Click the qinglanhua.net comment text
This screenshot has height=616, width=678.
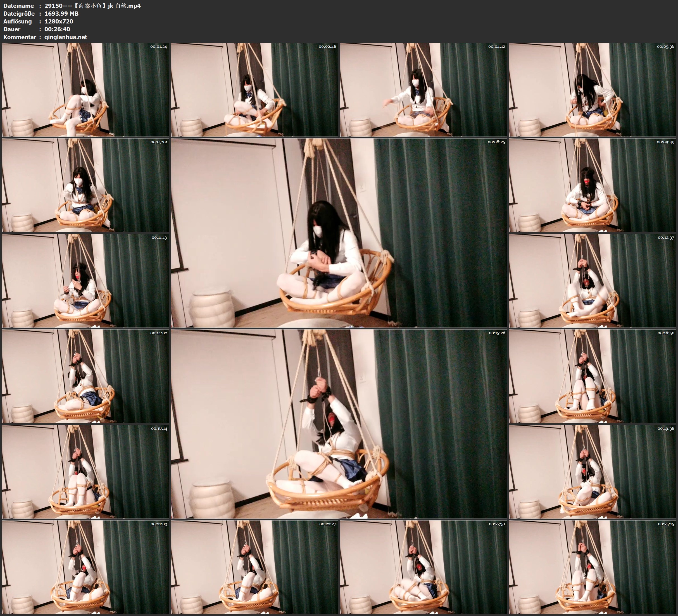click(66, 37)
